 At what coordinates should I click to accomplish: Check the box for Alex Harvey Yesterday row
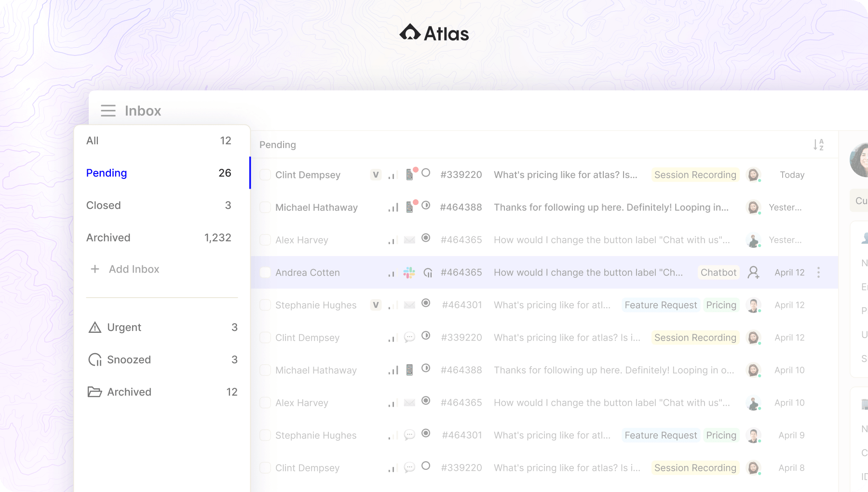coord(265,240)
